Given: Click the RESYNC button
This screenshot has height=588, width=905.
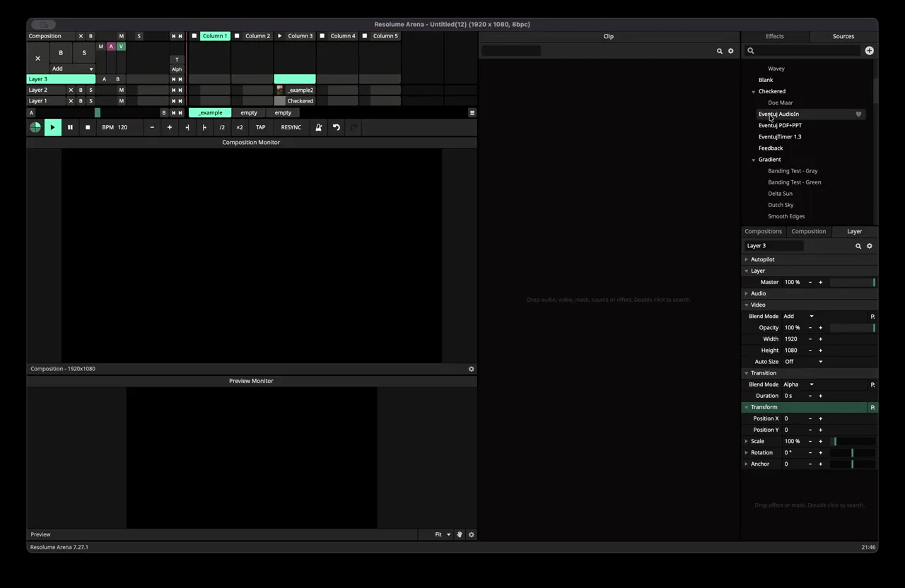Looking at the screenshot, I should tap(291, 127).
